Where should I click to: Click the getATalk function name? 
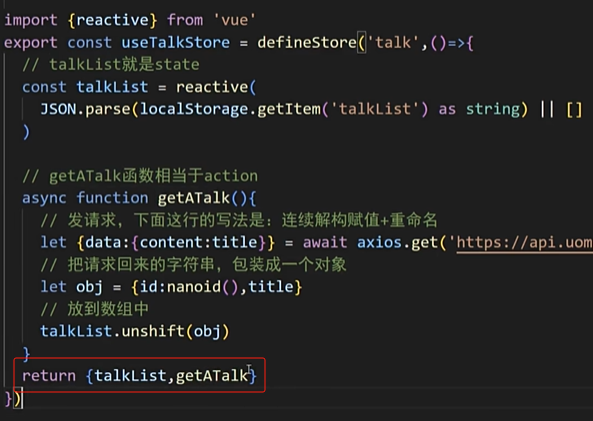point(194,198)
